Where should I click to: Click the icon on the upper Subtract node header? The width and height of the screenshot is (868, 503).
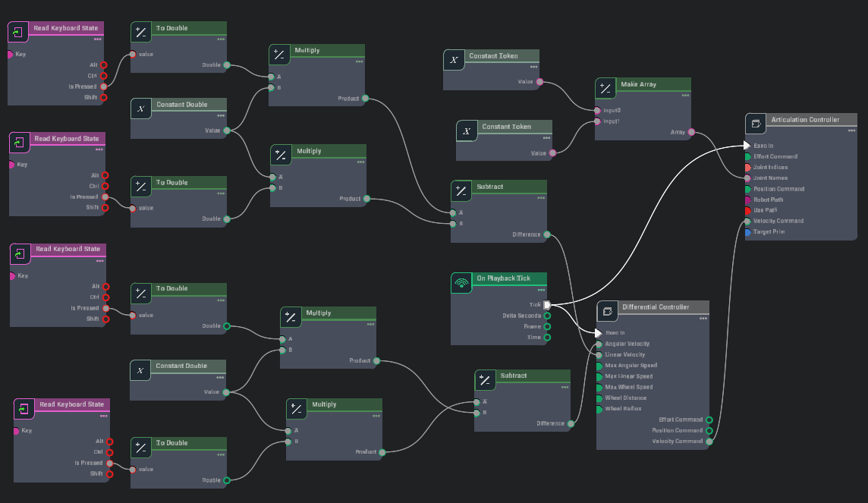pyautogui.click(x=460, y=190)
